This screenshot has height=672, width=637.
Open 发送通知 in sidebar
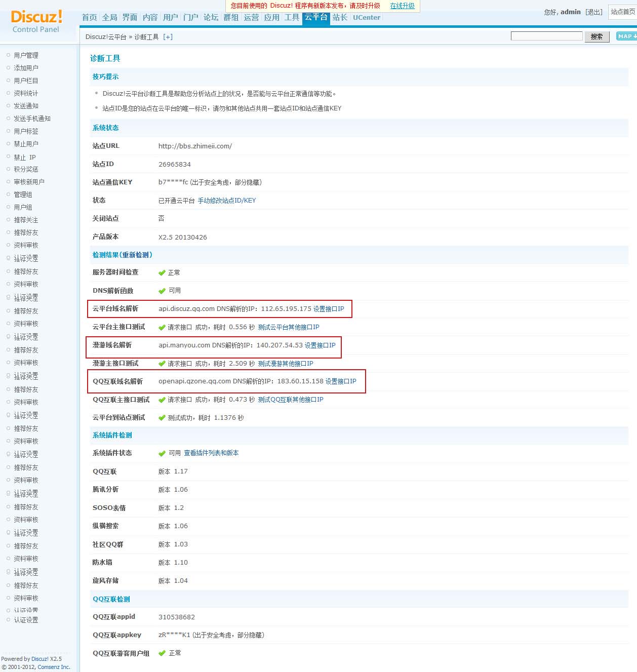point(26,106)
